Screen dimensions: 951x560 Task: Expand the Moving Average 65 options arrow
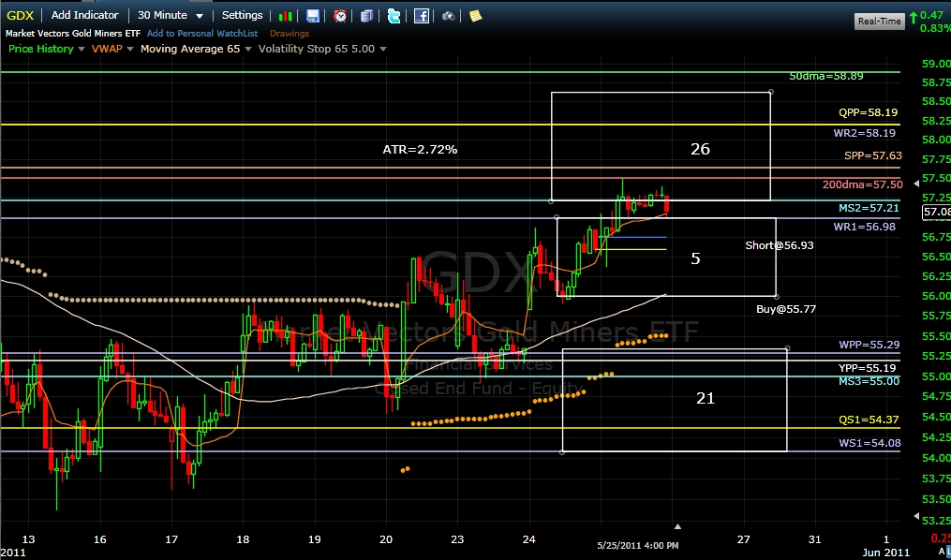247,49
